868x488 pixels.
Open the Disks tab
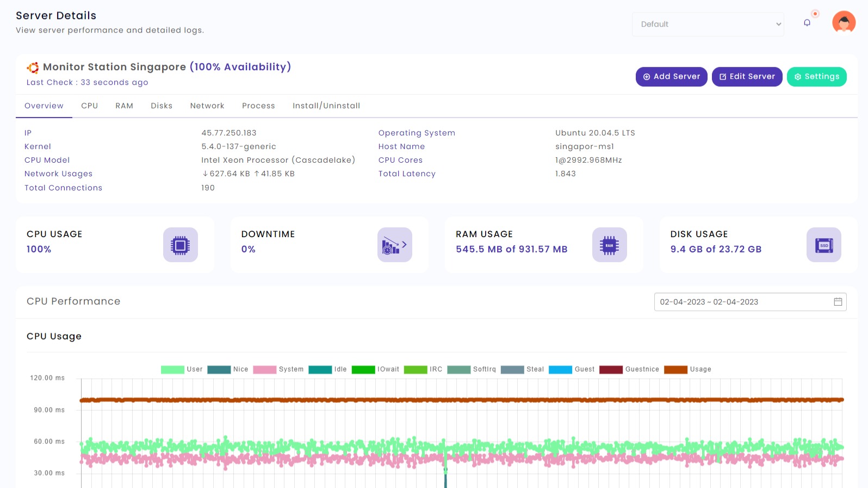pos(162,106)
